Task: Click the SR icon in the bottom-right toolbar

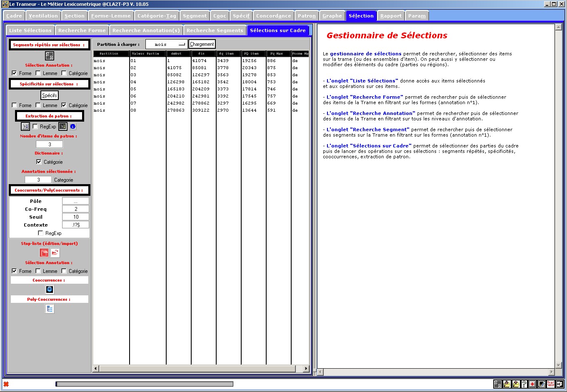Action: point(498,384)
